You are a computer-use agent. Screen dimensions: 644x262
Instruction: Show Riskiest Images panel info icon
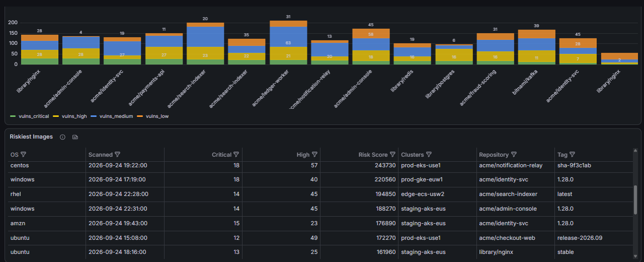62,137
